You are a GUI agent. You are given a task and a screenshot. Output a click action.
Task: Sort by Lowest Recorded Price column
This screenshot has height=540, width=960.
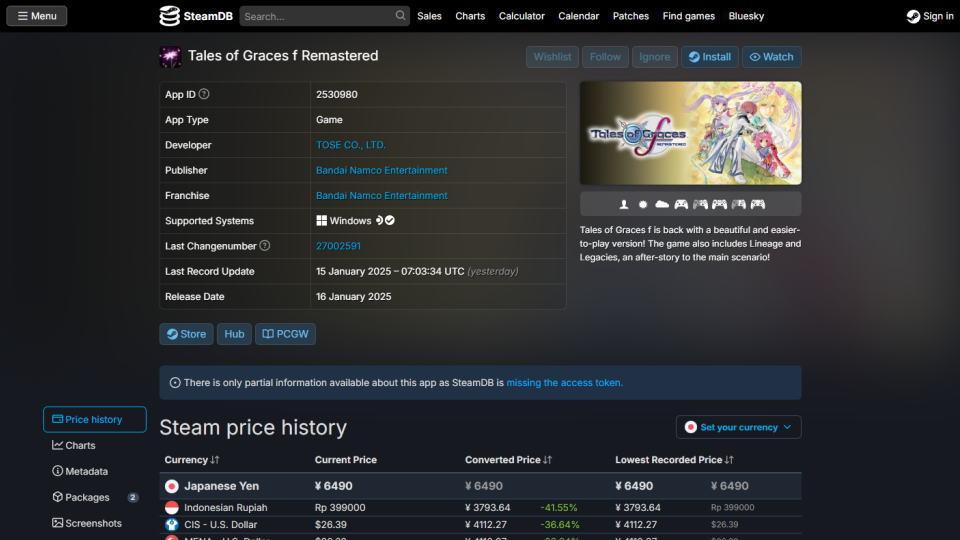coord(674,460)
